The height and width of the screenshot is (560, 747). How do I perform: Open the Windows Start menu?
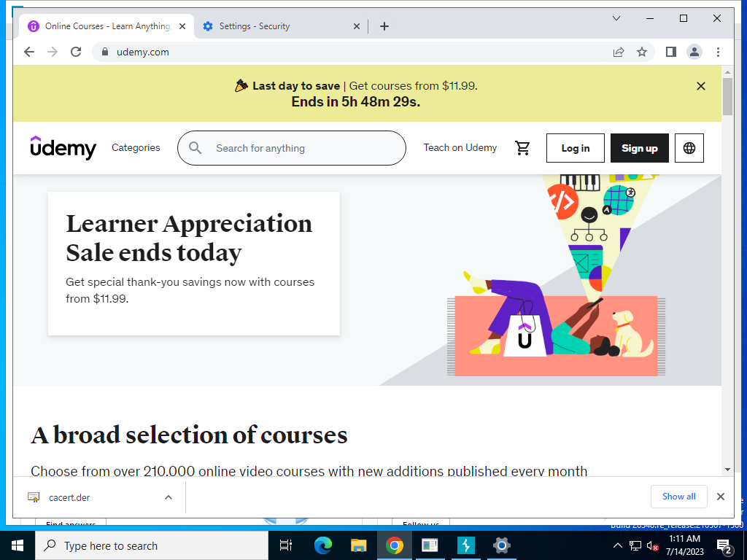(x=18, y=545)
